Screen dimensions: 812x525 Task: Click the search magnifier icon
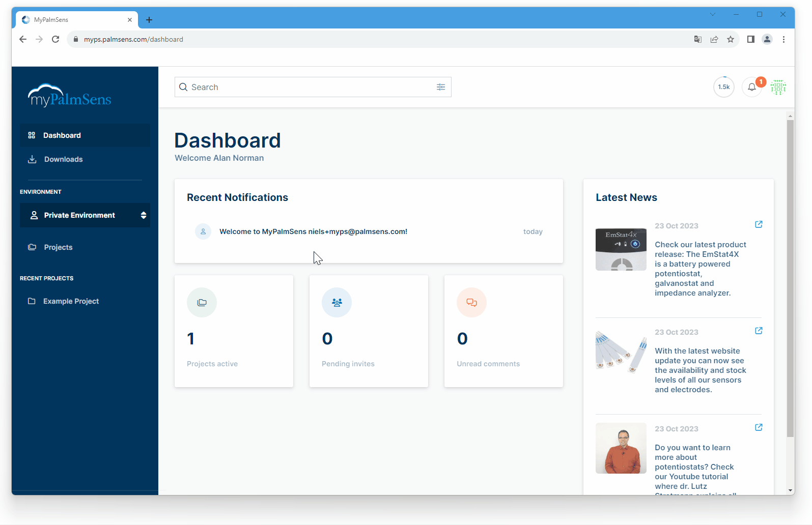click(183, 87)
